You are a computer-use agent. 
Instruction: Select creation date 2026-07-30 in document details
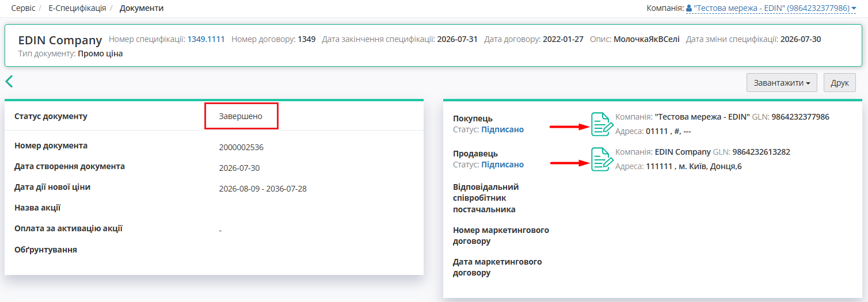(x=239, y=168)
